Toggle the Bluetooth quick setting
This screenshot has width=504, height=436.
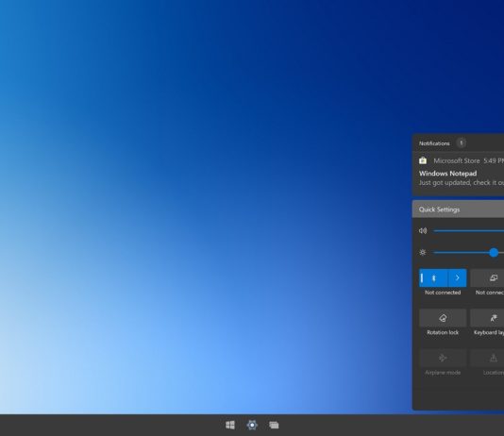click(433, 277)
